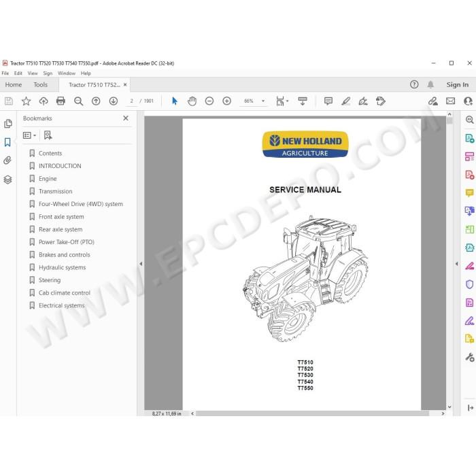Switch to the Tools tab
Image resolution: width=476 pixels, height=476 pixels.
pyautogui.click(x=40, y=85)
